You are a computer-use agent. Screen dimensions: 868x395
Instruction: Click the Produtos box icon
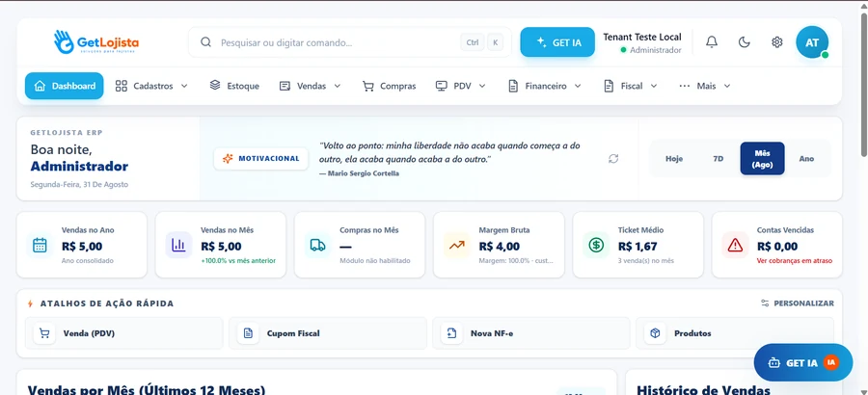pos(656,333)
